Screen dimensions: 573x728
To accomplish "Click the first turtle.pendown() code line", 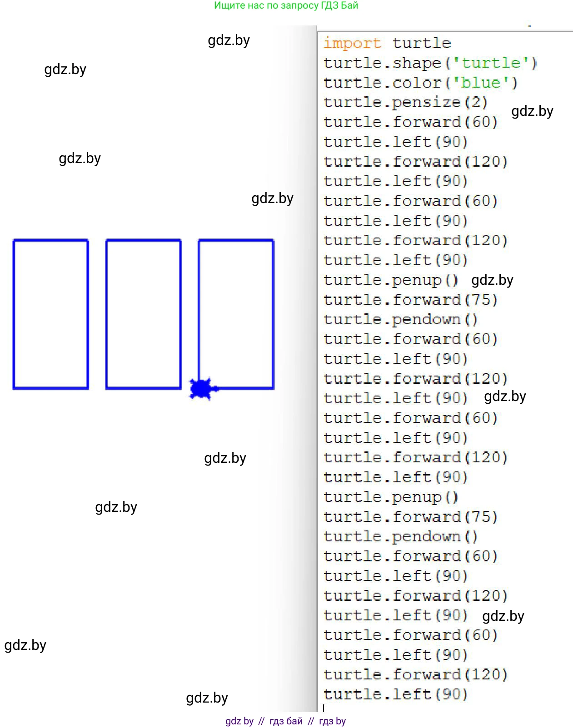I will [400, 320].
